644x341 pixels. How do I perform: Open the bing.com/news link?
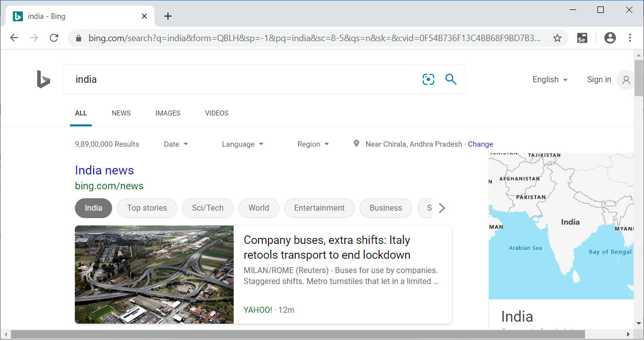click(109, 186)
